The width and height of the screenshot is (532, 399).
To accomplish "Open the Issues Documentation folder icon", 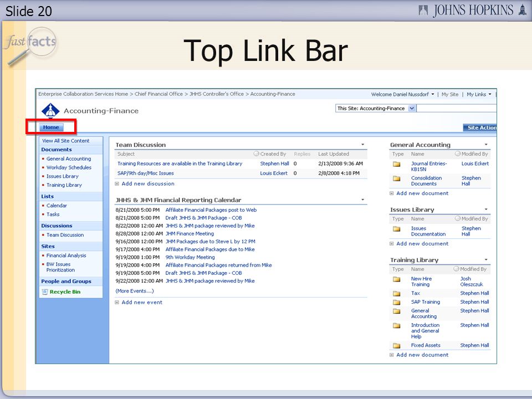I will (397, 229).
